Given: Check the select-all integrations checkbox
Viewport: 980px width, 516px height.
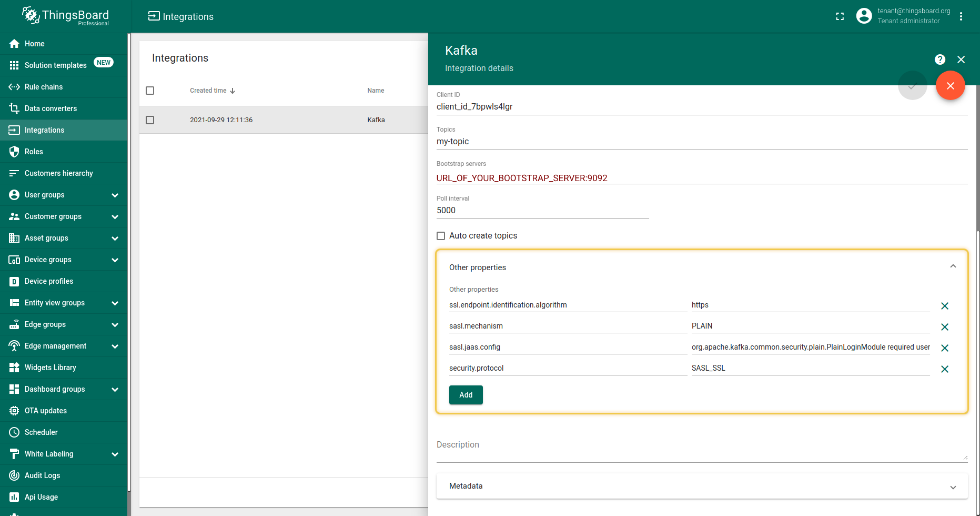Looking at the screenshot, I should pyautogui.click(x=150, y=91).
